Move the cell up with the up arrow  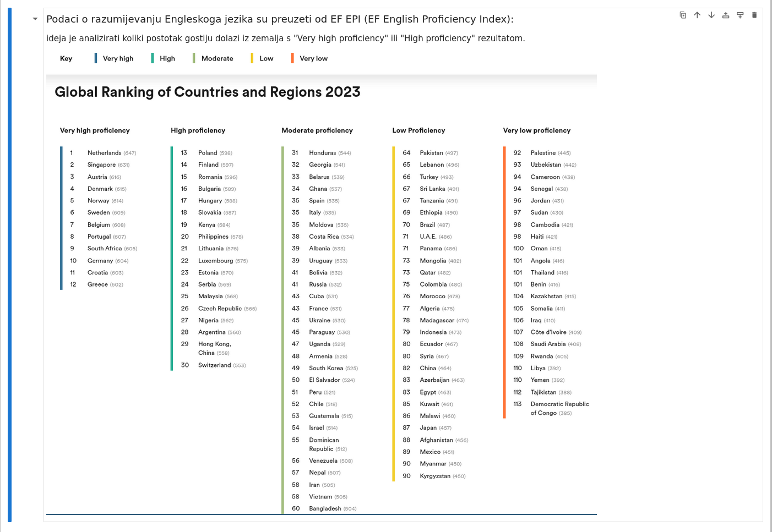tap(697, 15)
